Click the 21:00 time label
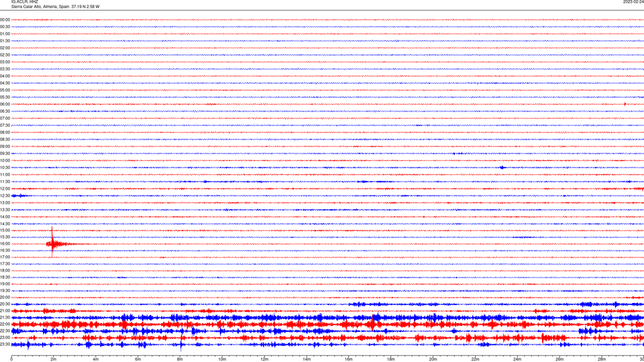 [5, 310]
